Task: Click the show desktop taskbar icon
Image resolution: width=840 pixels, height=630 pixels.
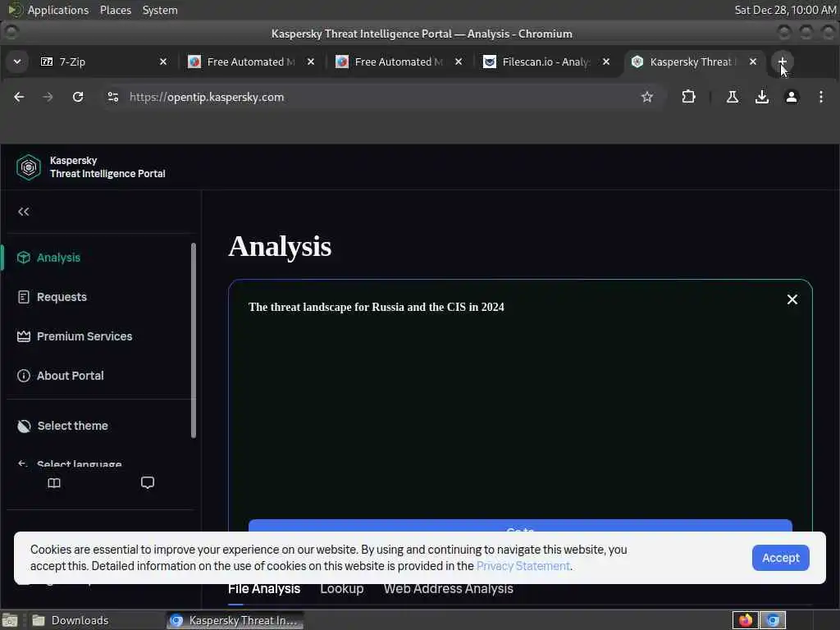Action: pos(10,620)
